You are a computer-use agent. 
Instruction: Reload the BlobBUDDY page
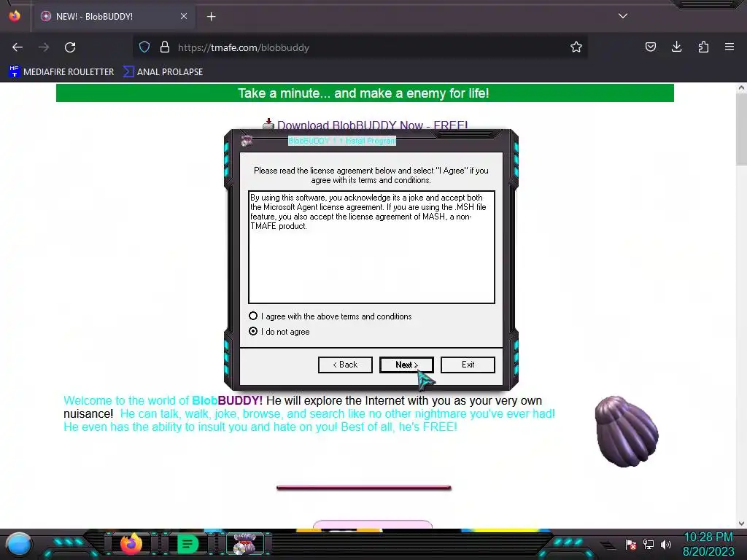[70, 47]
